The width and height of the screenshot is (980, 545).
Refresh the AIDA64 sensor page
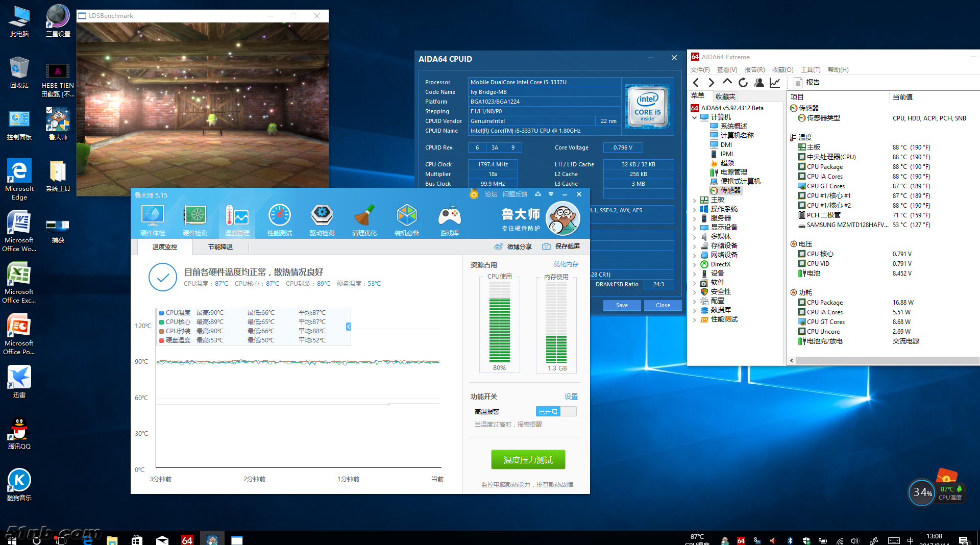tap(743, 82)
